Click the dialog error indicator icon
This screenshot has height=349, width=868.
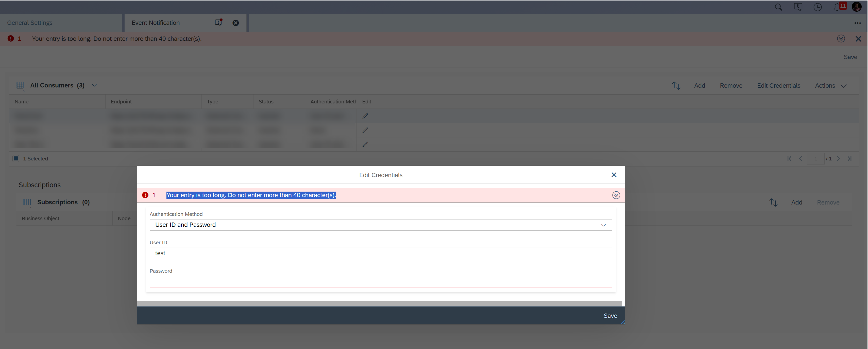pos(145,195)
